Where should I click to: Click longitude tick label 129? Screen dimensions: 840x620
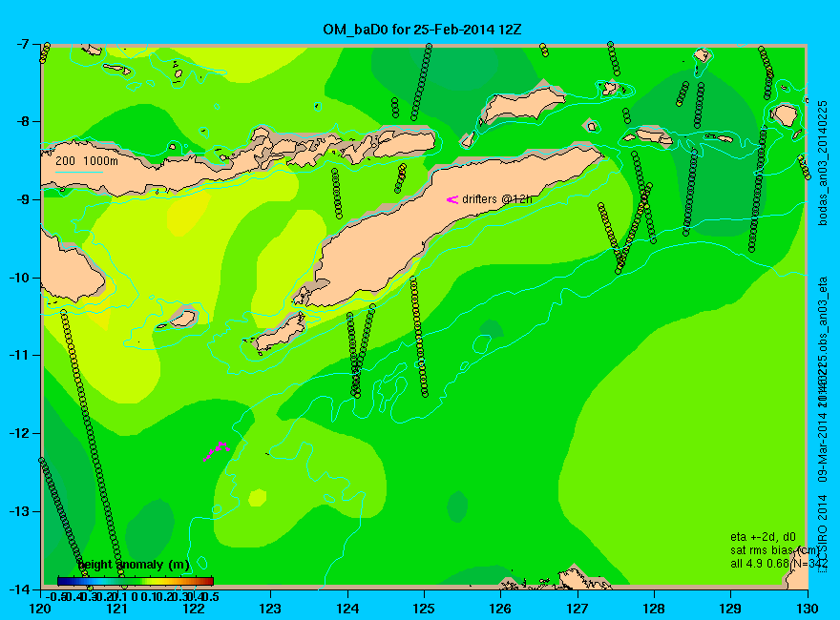(731, 609)
